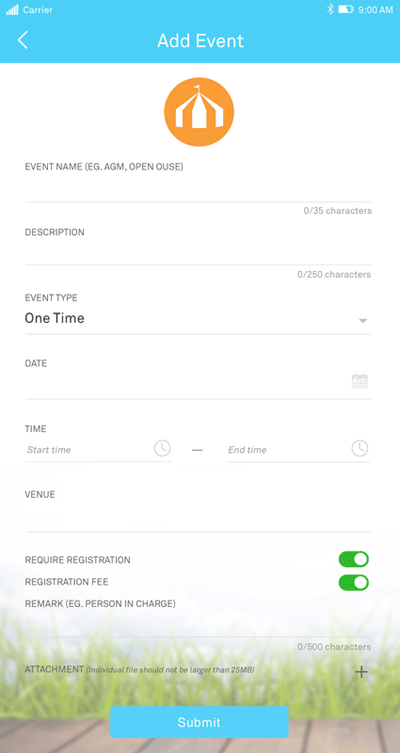
Task: Tap the signal strength bars icon
Action: coord(12,10)
